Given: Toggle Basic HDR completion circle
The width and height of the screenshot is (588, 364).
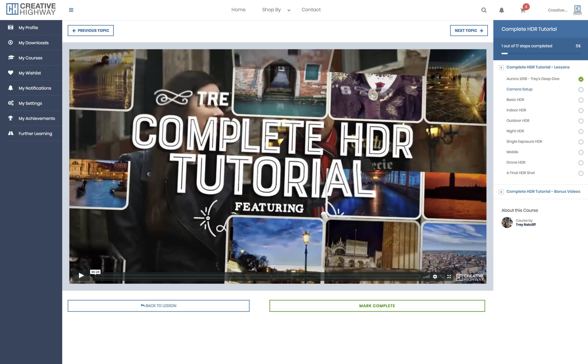Looking at the screenshot, I should click(581, 100).
